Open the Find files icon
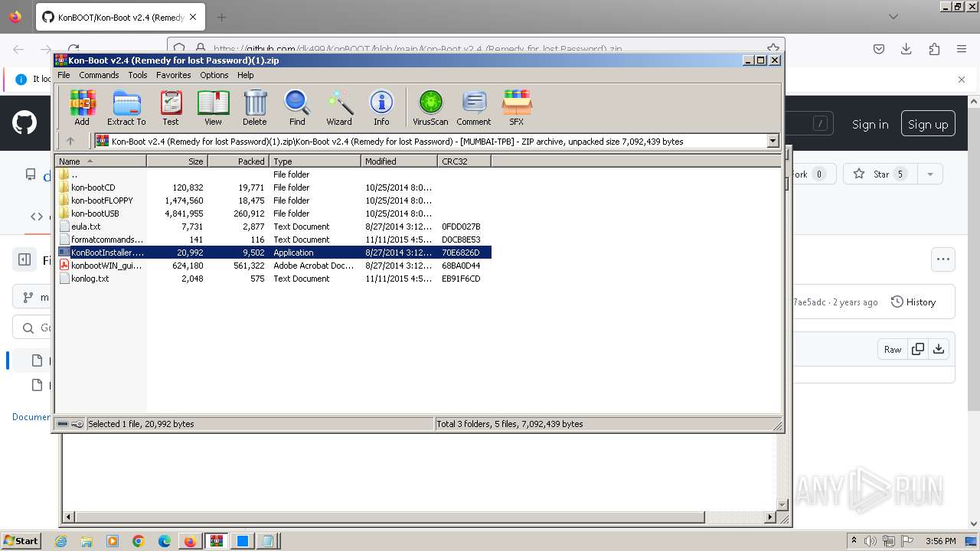 click(x=297, y=107)
